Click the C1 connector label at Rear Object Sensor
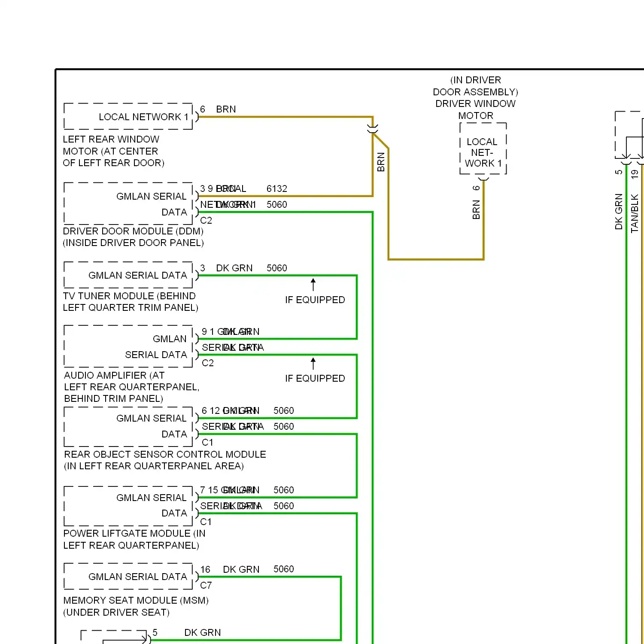This screenshot has width=644, height=644. coord(207,442)
